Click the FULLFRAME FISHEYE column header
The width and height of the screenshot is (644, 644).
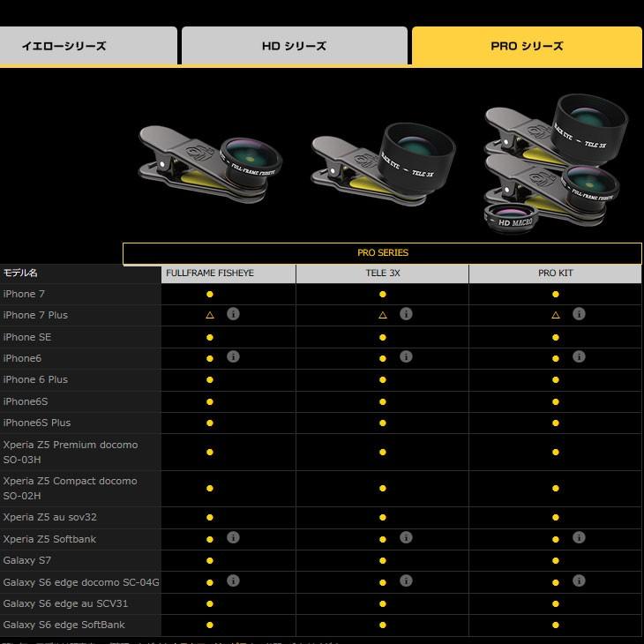(x=210, y=273)
